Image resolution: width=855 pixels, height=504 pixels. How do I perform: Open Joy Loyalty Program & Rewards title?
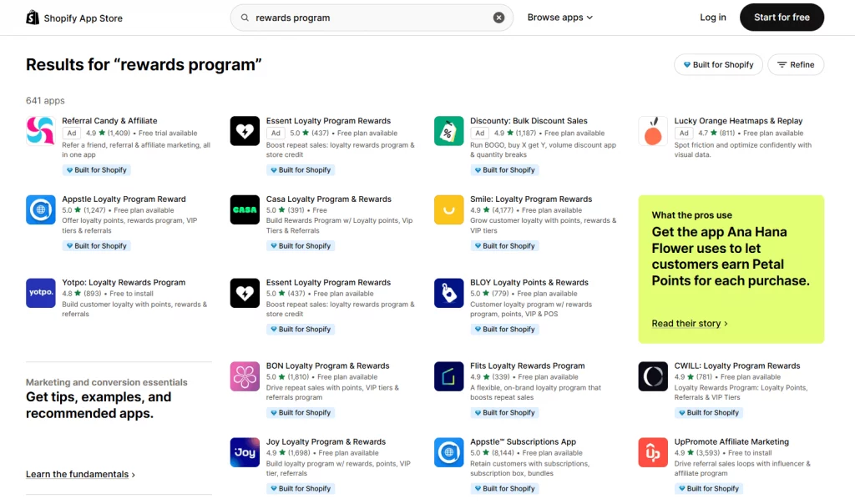tap(326, 442)
